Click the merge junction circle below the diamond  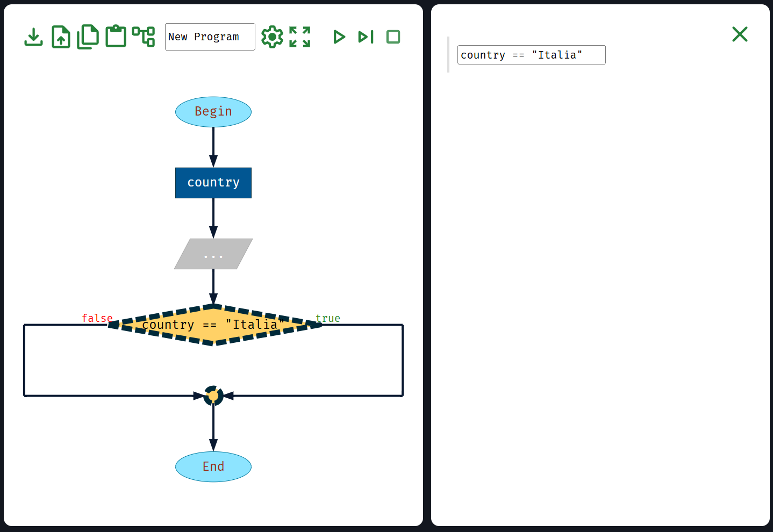tap(213, 396)
